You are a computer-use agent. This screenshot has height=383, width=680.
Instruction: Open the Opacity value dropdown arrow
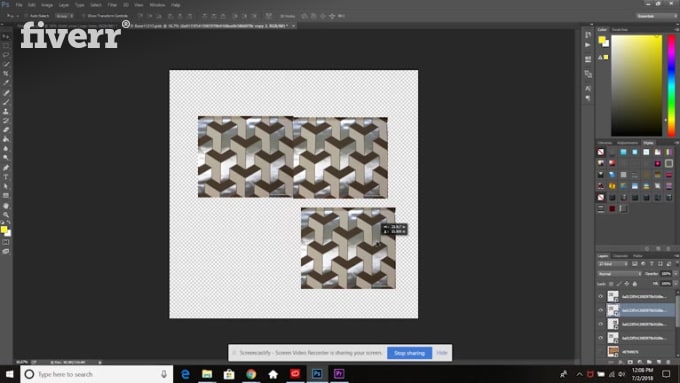676,274
